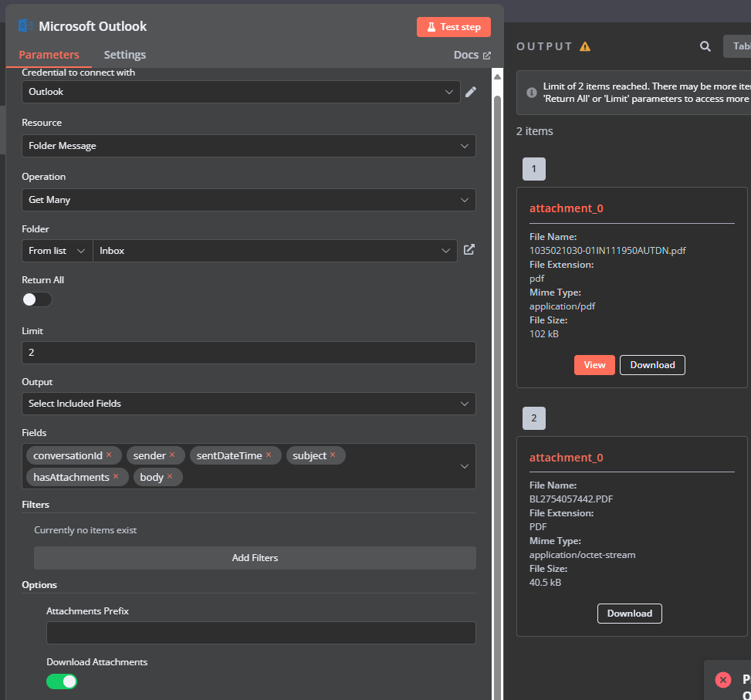The width and height of the screenshot is (751, 700).
Task: Click the item 1 index badge
Action: (x=534, y=169)
